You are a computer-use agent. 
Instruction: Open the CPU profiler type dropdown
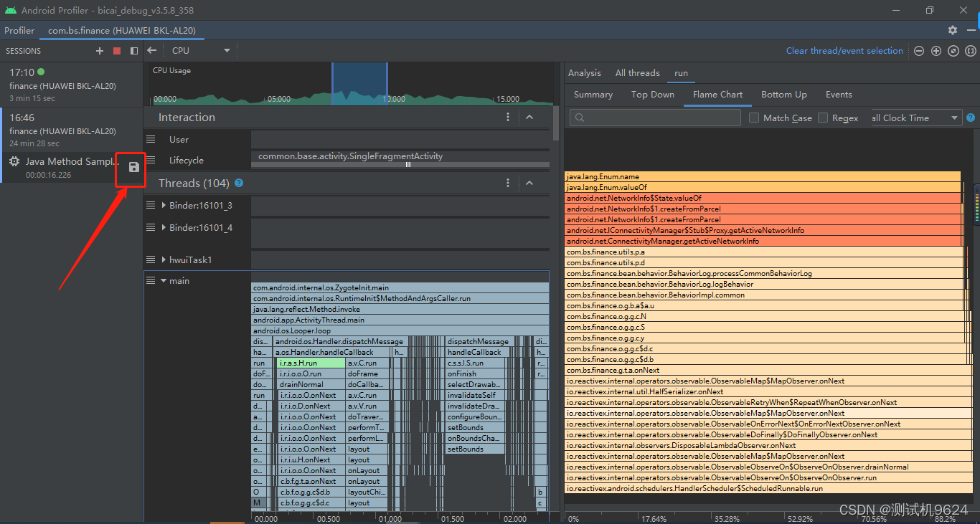coord(201,50)
